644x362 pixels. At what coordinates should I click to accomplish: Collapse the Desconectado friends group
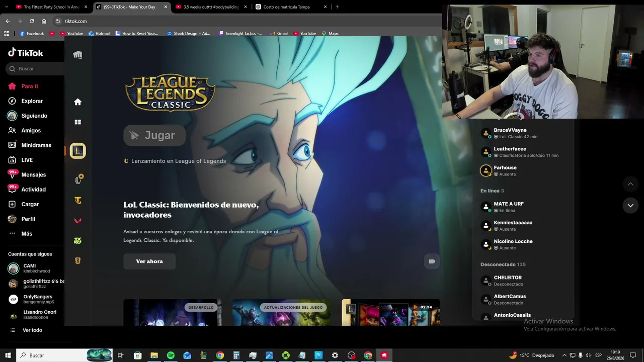(503, 264)
